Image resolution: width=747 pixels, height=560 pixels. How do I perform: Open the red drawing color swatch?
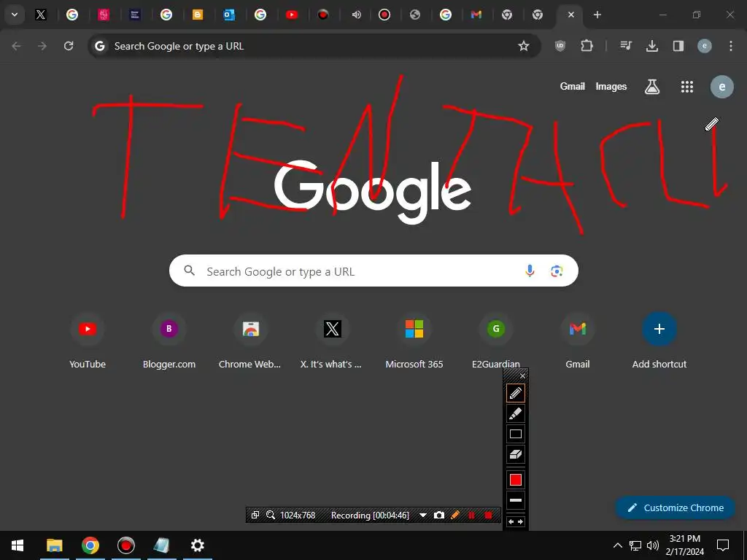pos(516,480)
